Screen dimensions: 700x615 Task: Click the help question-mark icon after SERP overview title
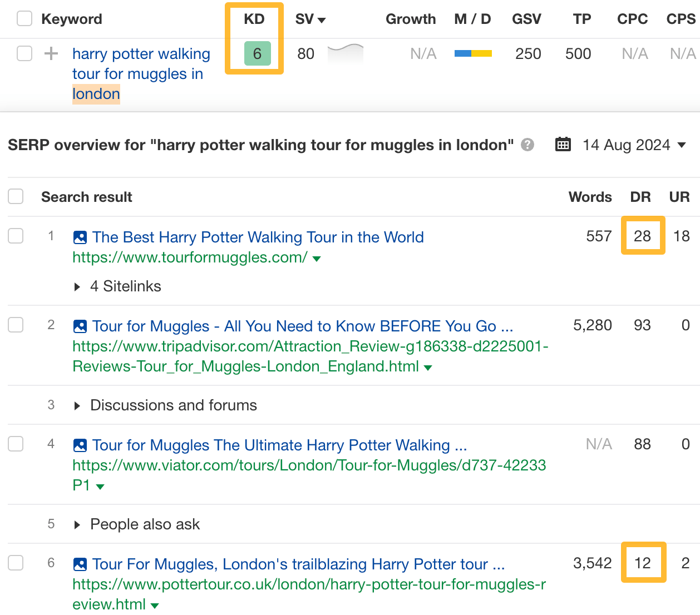click(527, 145)
